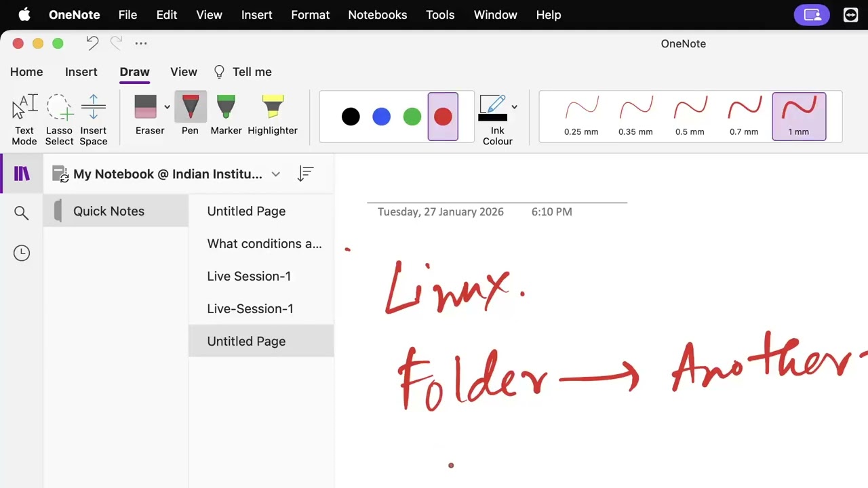Open the View menu in the menu bar
The height and width of the screenshot is (488, 868).
pyautogui.click(x=209, y=15)
